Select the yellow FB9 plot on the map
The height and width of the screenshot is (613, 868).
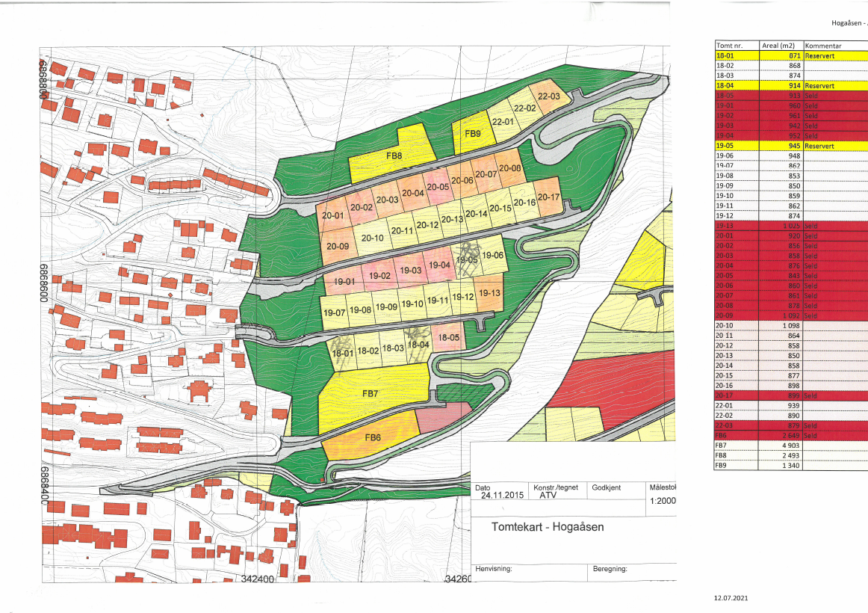472,134
